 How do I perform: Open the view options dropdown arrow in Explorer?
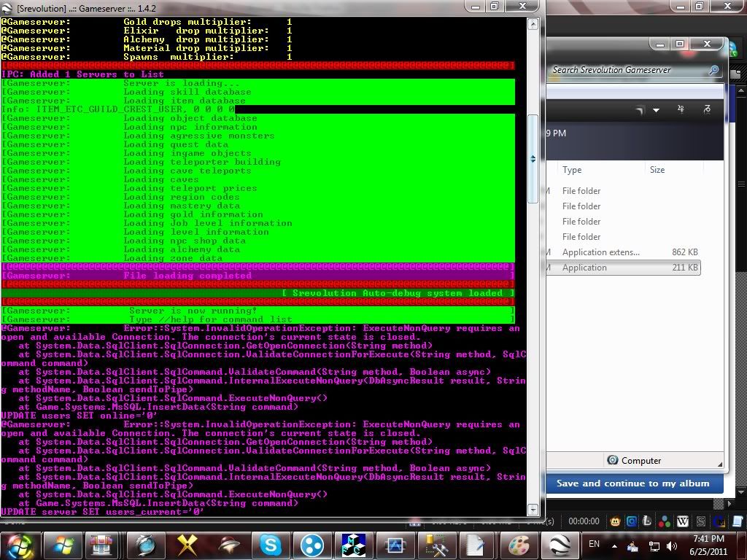[656, 110]
